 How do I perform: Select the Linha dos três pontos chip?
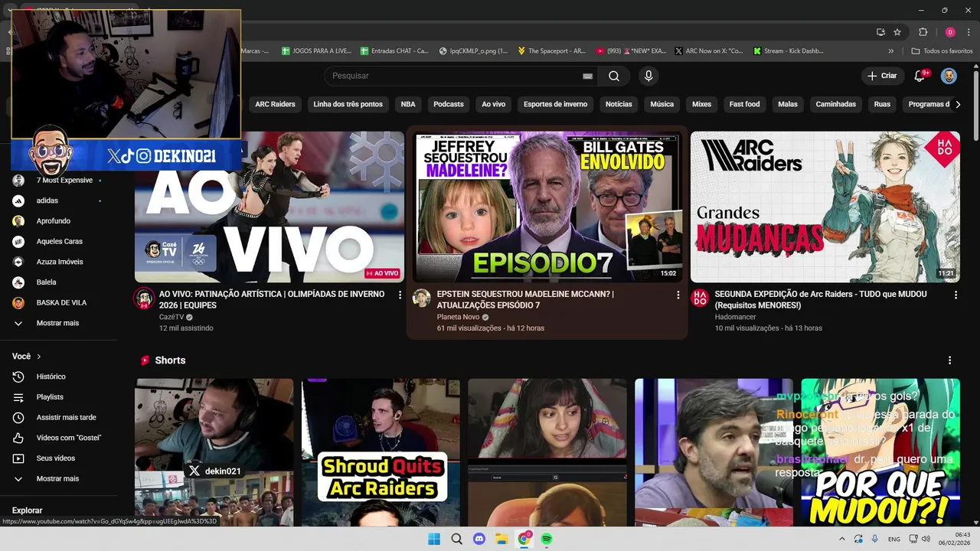coord(348,104)
